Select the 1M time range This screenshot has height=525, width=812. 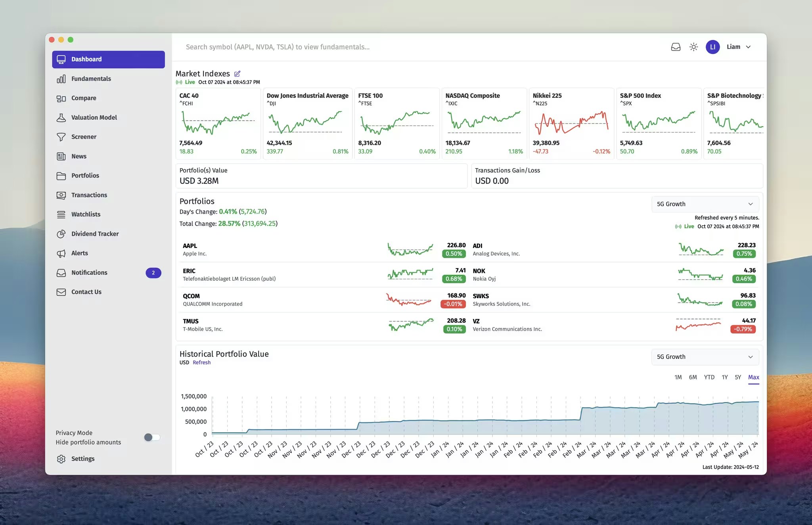click(678, 377)
